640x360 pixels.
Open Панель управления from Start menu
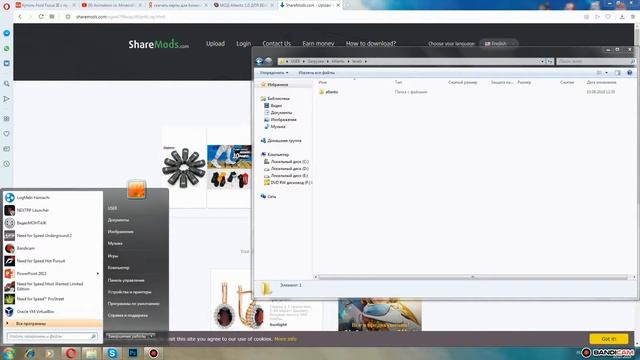point(126,280)
